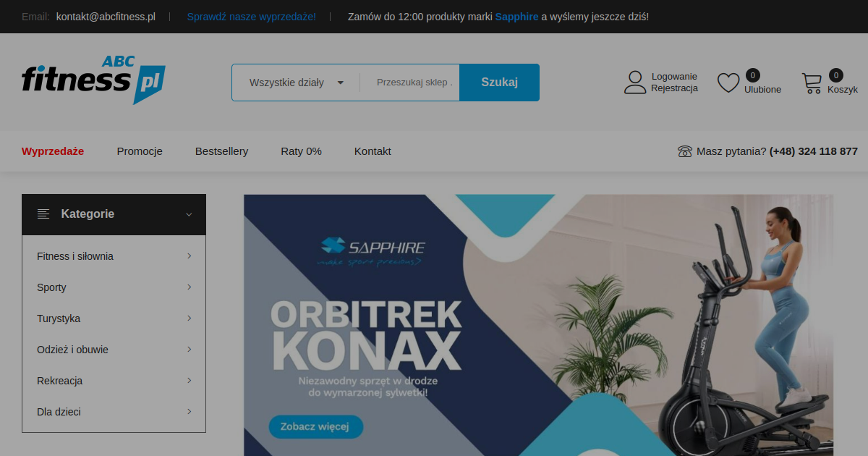Click the Zobacz więcej banner button
This screenshot has height=456, width=868.
click(x=316, y=427)
